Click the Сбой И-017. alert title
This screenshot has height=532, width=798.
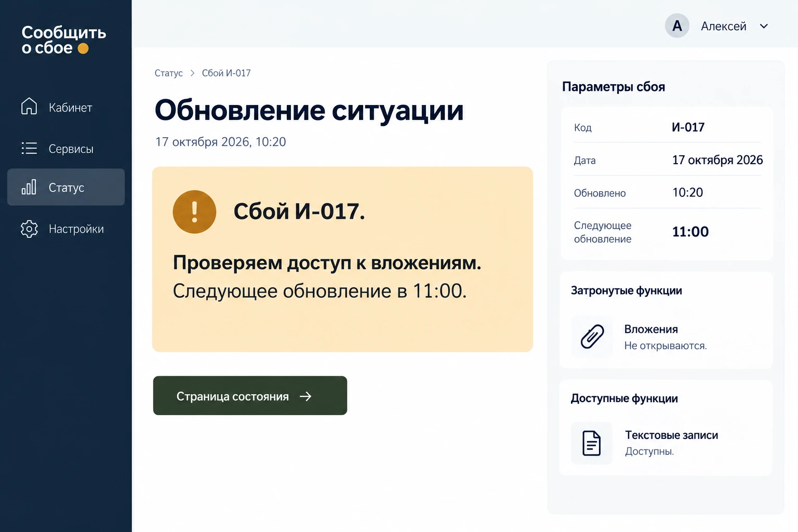(299, 211)
